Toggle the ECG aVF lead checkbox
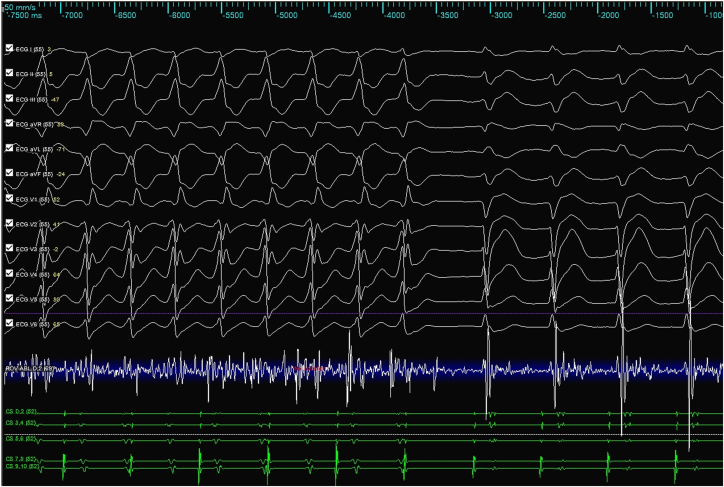 tap(10, 173)
